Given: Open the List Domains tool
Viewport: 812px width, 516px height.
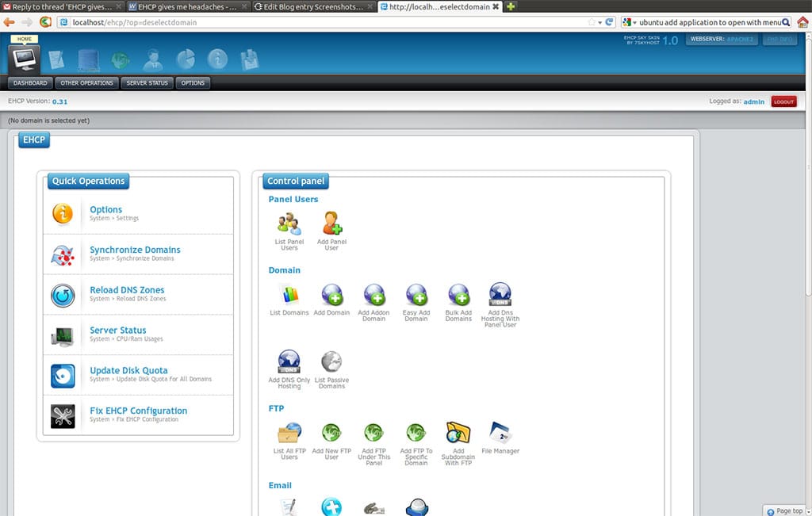Looking at the screenshot, I should [289, 293].
